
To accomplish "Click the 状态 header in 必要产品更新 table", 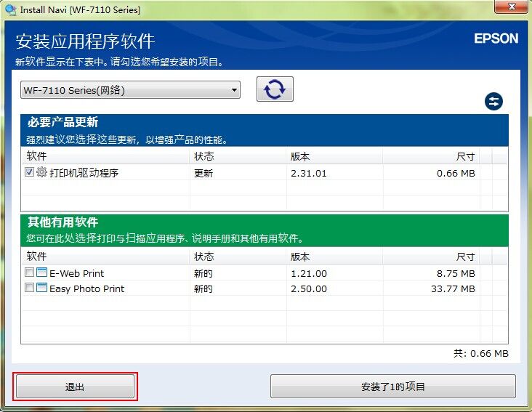I will point(204,156).
